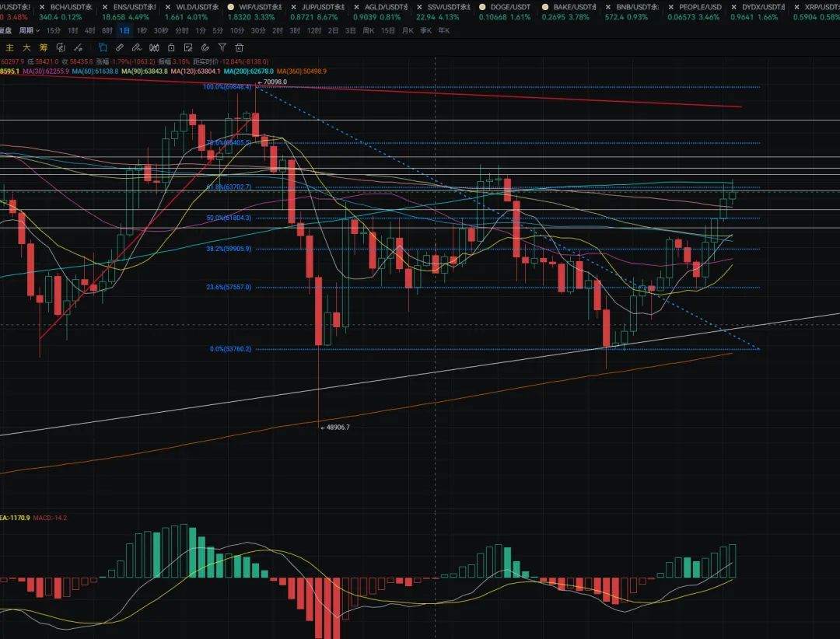Image resolution: width=840 pixels, height=639 pixels.
Task: Click the highlighted blue overlay icon on toolbar
Action: [x=103, y=47]
